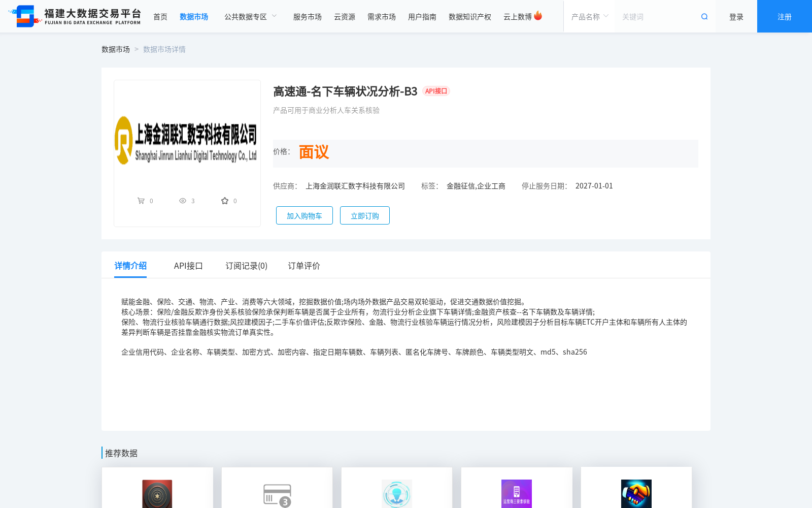The width and height of the screenshot is (812, 508).
Task: Click the 登录 button
Action: [736, 17]
